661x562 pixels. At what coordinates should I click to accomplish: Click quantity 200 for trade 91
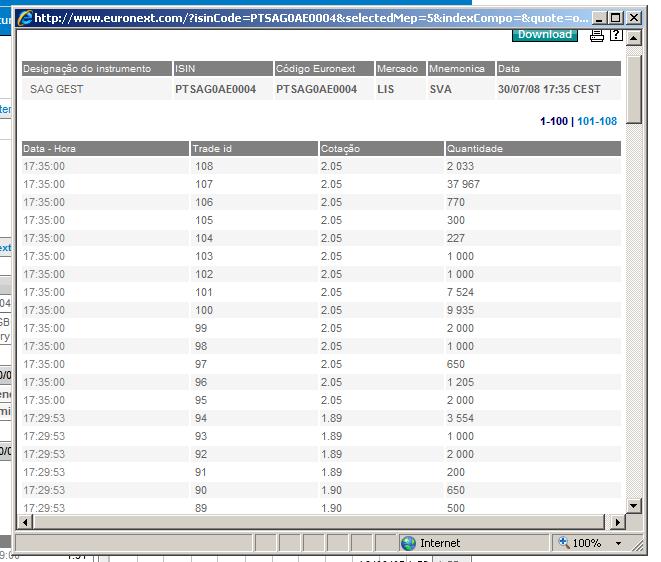456,472
